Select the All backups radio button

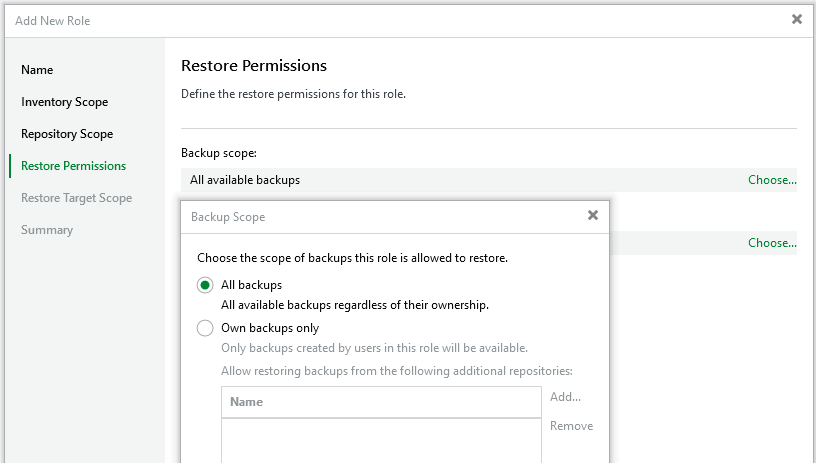click(205, 285)
